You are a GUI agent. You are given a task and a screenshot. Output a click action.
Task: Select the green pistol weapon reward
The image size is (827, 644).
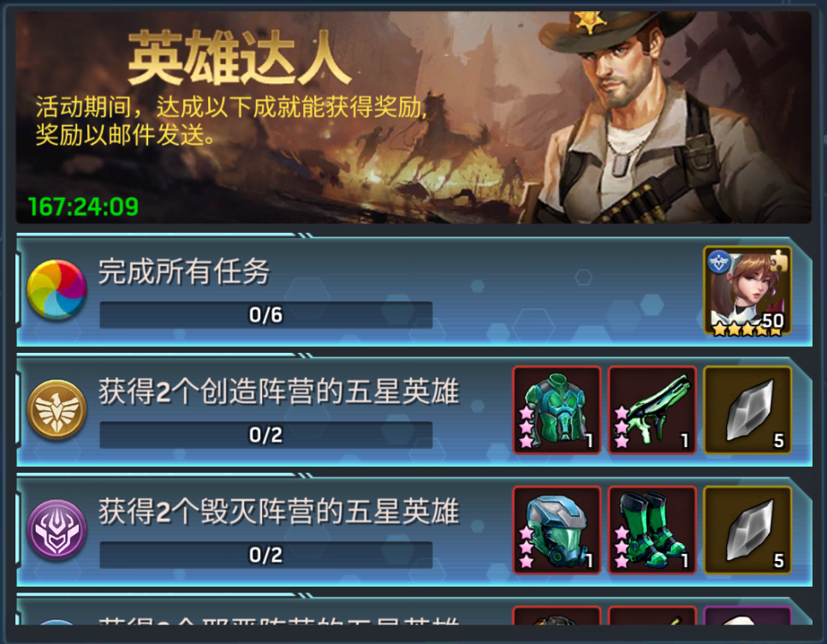[x=652, y=410]
